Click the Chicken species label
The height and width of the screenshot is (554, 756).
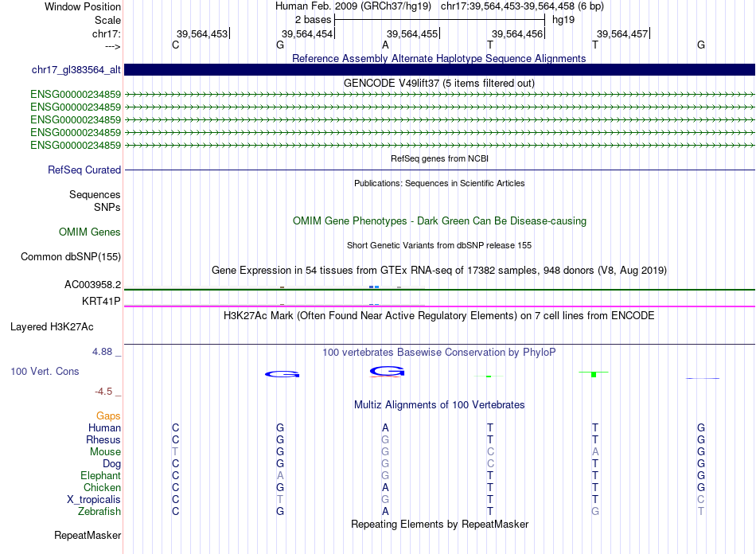[x=102, y=487]
